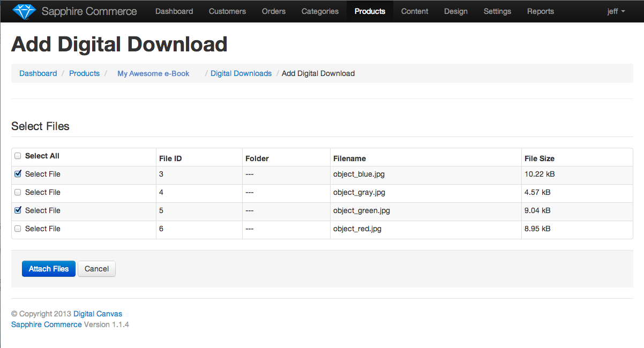Click the Sapphire Commerce brand text in navbar

[x=89, y=11]
